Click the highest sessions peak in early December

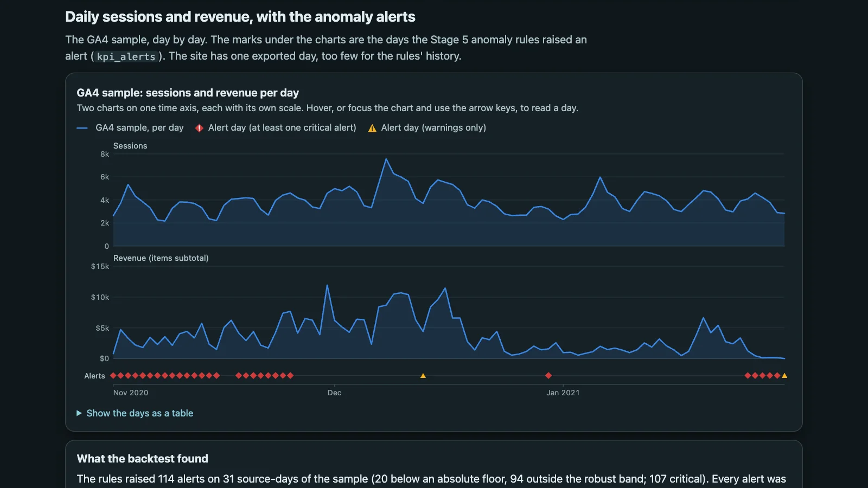tap(386, 159)
